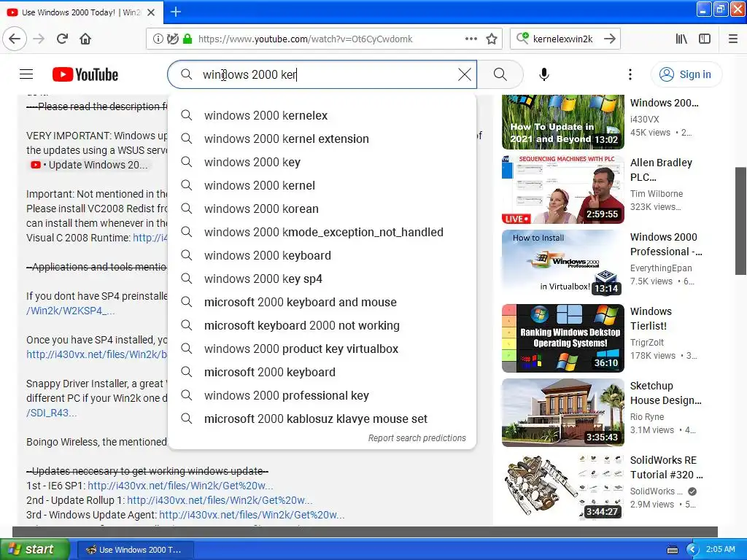Open the /SDI_R43... link
Screen dimensions: 747x560
52,413
